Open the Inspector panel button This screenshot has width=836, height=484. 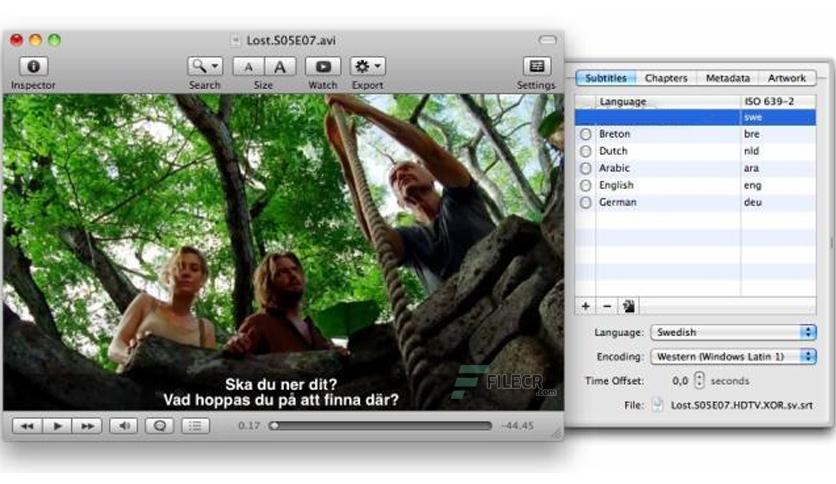[34, 66]
